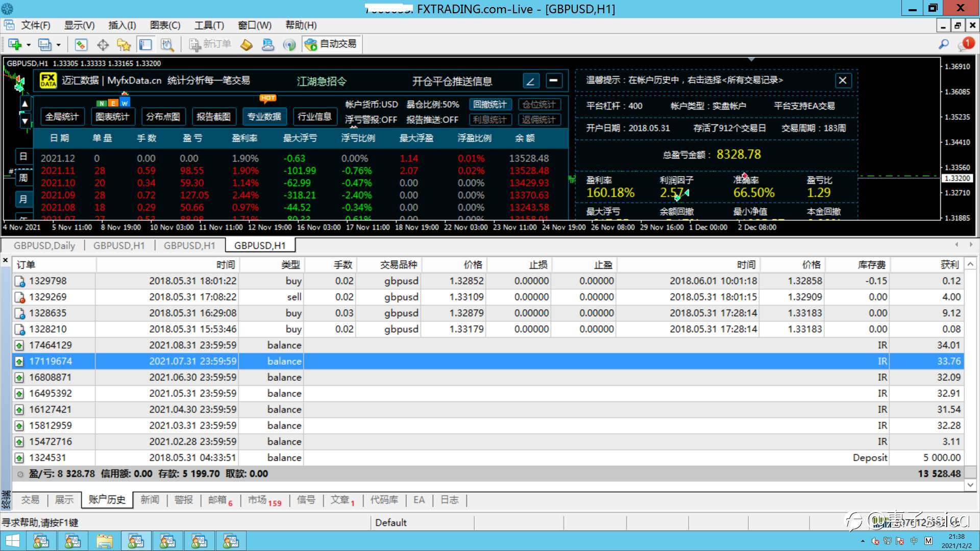Viewport: 980px width, 551px height.
Task: Click the history list scroll-up arrow
Action: 970,264
